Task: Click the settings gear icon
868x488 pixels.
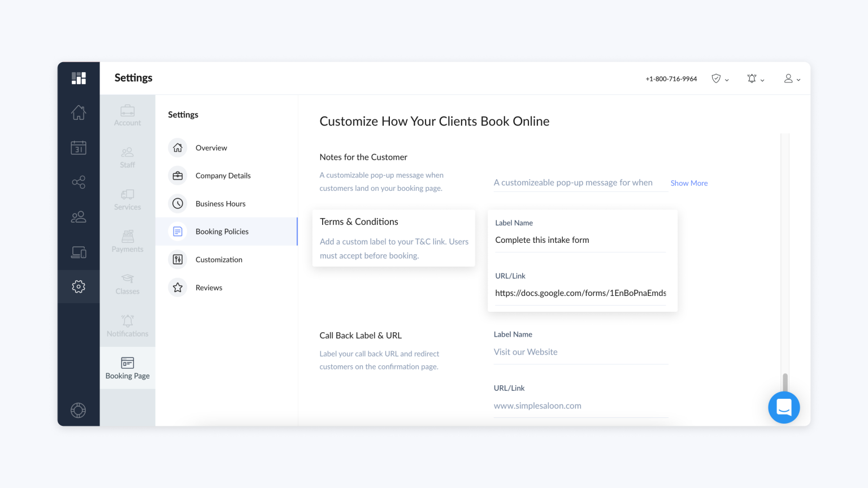Action: [79, 286]
